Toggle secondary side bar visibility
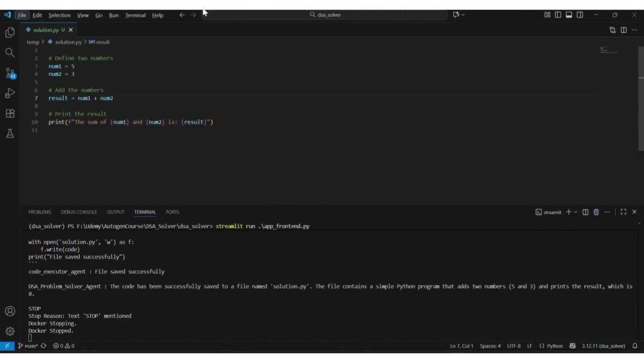The width and height of the screenshot is (644, 363). click(x=580, y=15)
